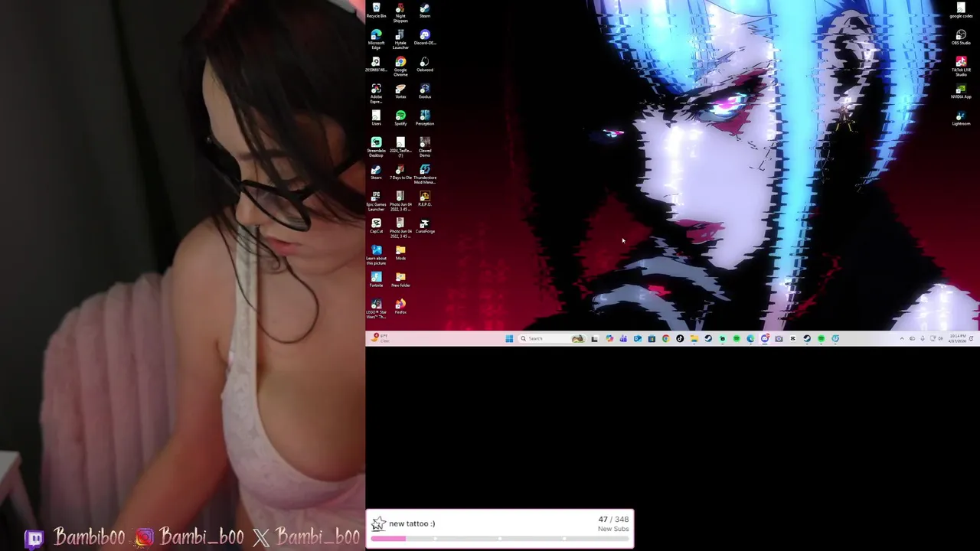
Task: Select the Vortex desktop icon
Action: [x=400, y=91]
